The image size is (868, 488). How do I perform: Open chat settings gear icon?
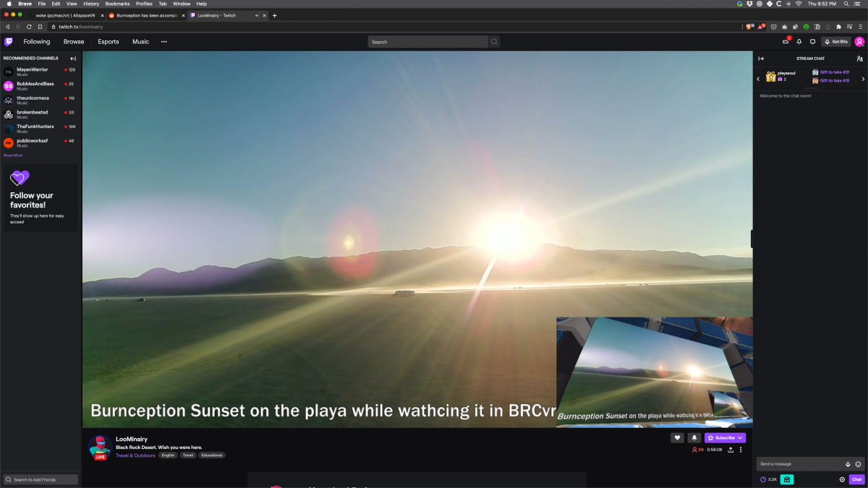[x=842, y=479]
